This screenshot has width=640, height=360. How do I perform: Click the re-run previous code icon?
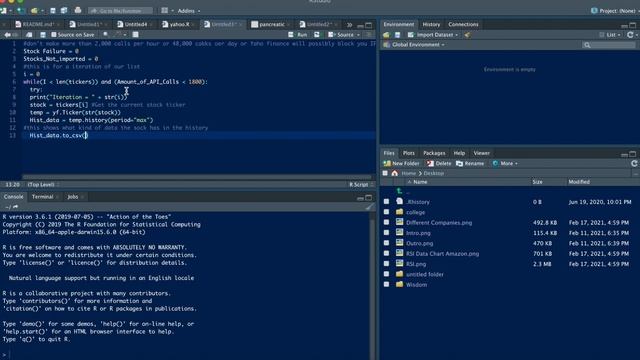(x=317, y=35)
